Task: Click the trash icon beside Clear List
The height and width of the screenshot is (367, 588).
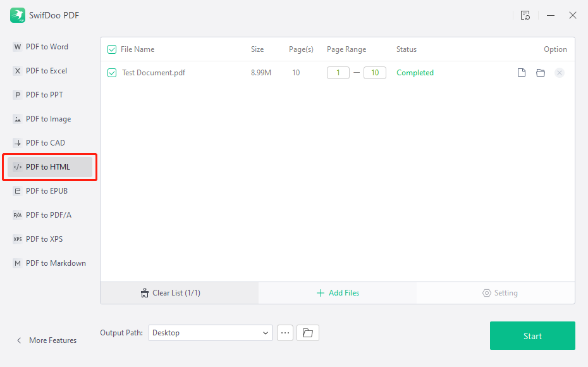Action: 144,293
